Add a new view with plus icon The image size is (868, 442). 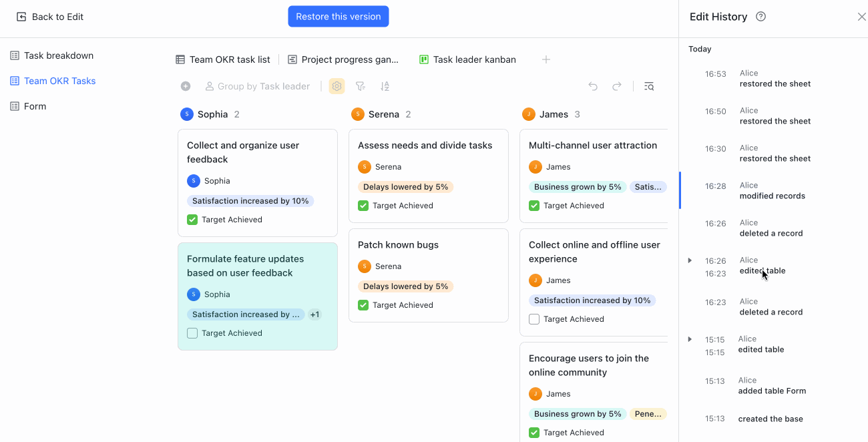tap(546, 59)
